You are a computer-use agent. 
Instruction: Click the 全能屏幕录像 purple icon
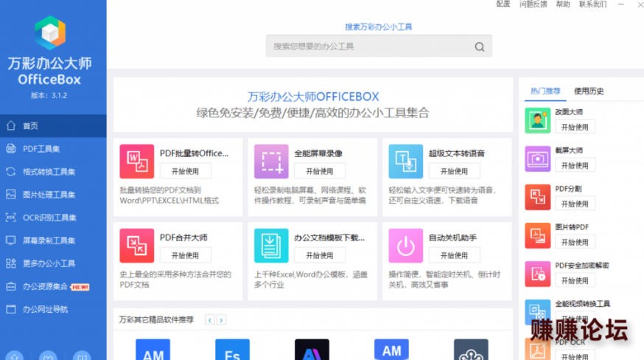271,162
